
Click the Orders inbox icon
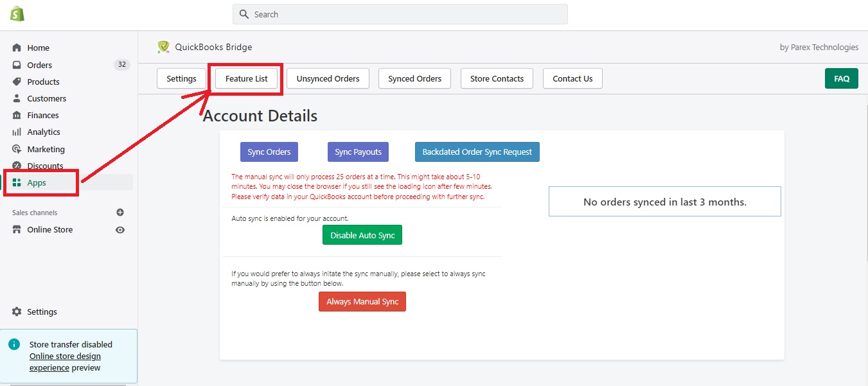point(17,65)
